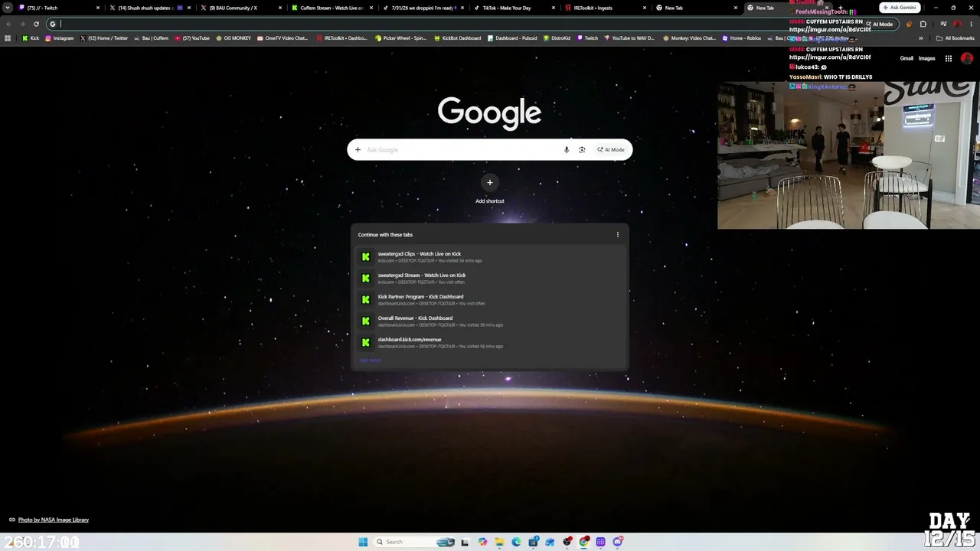This screenshot has width=980, height=551.
Task: Open dashboard.kick.com/revenue suggestion
Action: pyautogui.click(x=490, y=343)
